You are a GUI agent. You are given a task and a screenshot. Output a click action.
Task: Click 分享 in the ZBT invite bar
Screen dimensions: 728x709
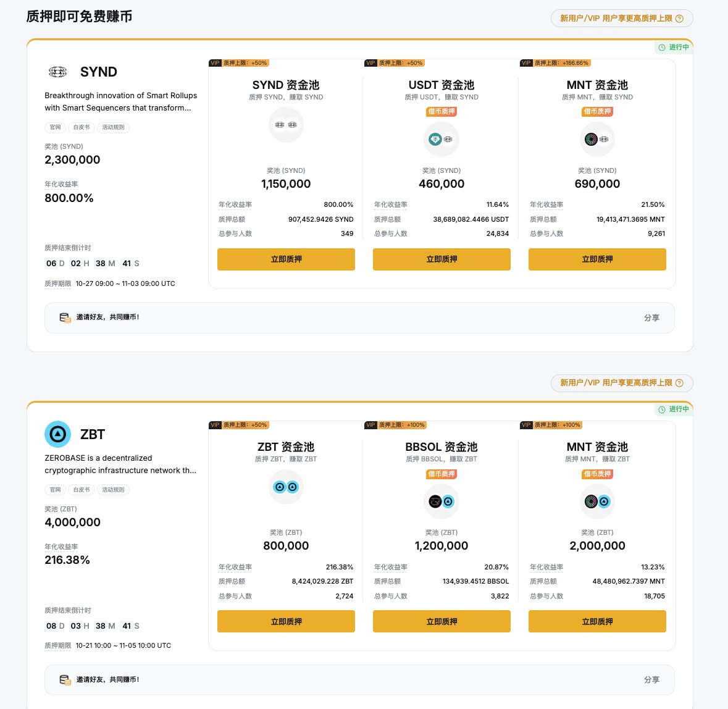651,679
